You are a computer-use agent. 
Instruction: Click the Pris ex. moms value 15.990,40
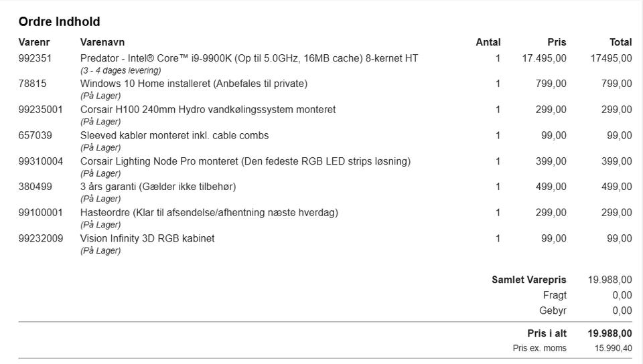pos(613,348)
